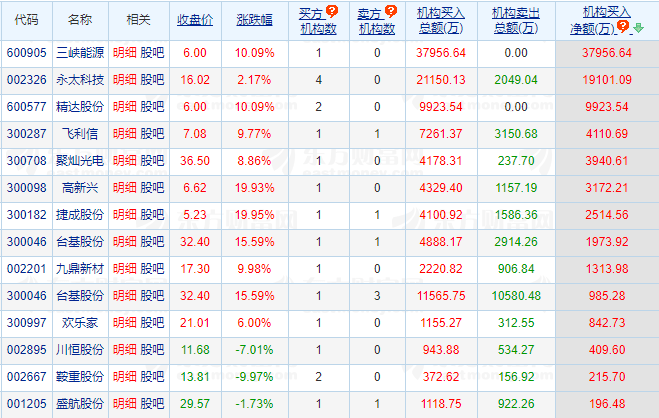Viewport: 659px width, 418px height.
Task: Open 股吧 for 永太科技
Action: (152, 79)
